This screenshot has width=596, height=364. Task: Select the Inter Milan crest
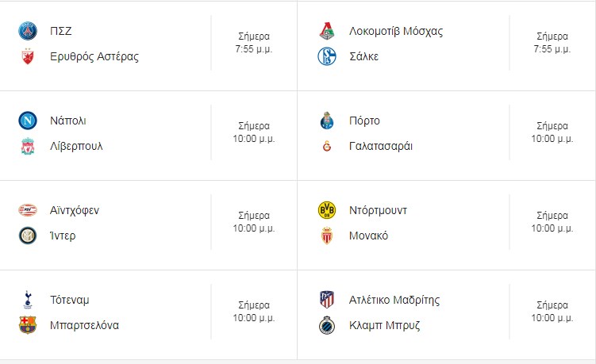[x=28, y=236]
